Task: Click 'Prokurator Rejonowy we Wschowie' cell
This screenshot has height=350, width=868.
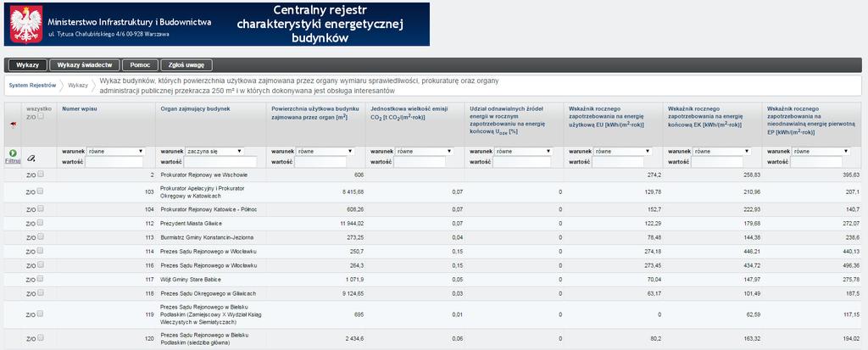Action: point(203,175)
